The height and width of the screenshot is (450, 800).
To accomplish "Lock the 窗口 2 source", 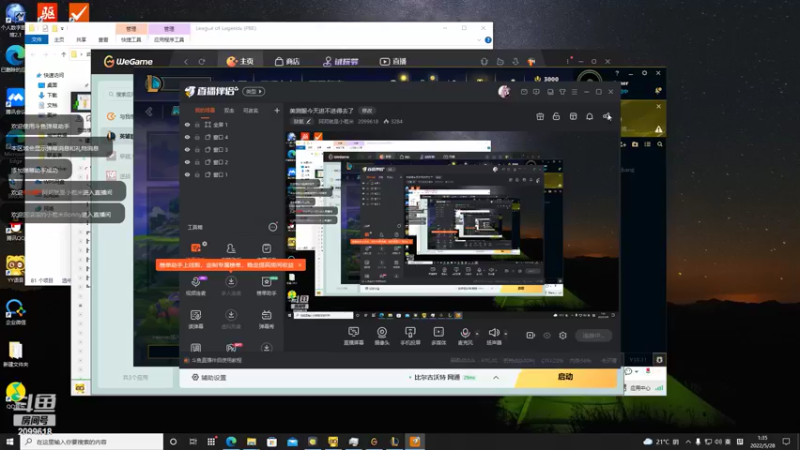I will coord(197,162).
